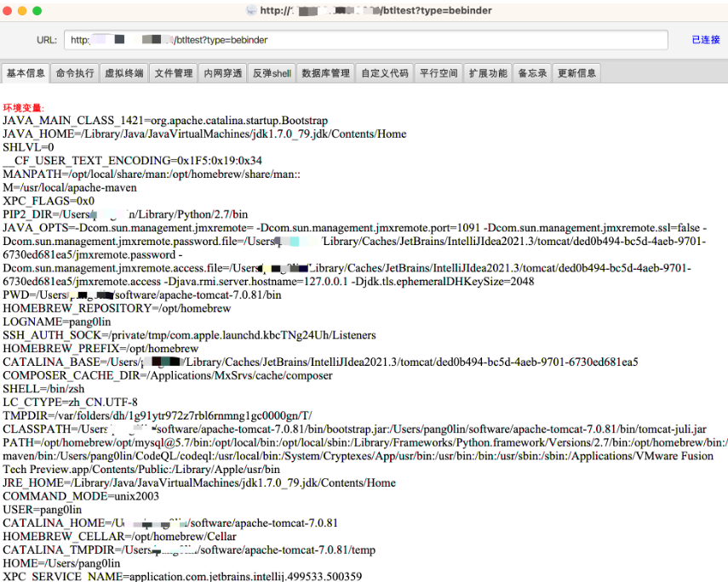728x582 pixels.
Task: Click the CATALINA_BASE line
Action: [x=320, y=362]
